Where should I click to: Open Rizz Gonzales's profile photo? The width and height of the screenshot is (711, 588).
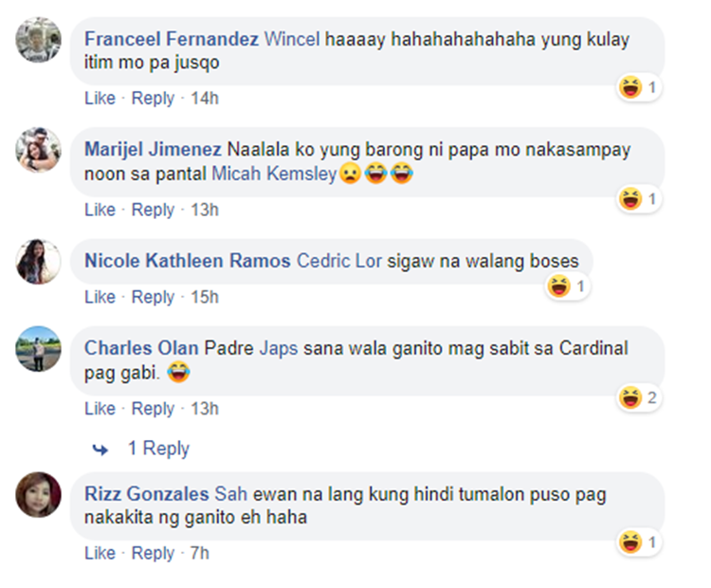(x=39, y=494)
